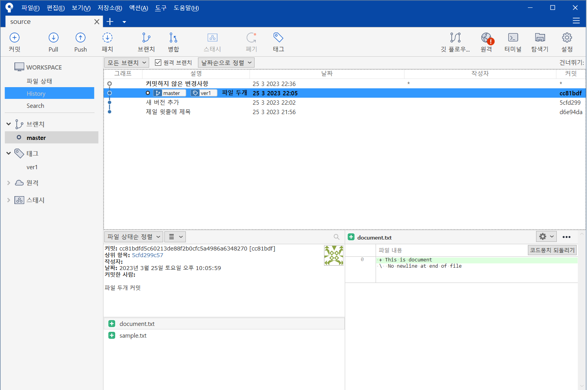
Task: Click the 작성자 column header
Action: point(480,73)
